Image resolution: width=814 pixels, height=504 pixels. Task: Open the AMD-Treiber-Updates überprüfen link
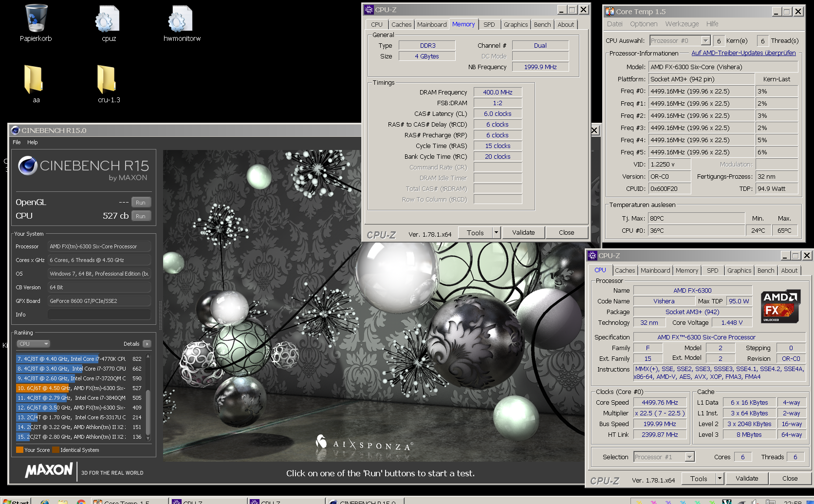click(743, 53)
